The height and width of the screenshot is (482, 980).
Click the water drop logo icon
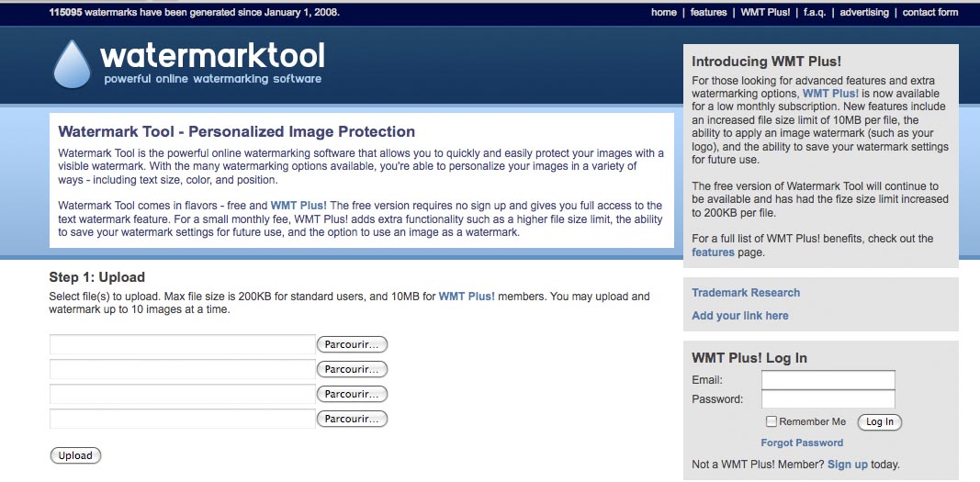pos(72,63)
